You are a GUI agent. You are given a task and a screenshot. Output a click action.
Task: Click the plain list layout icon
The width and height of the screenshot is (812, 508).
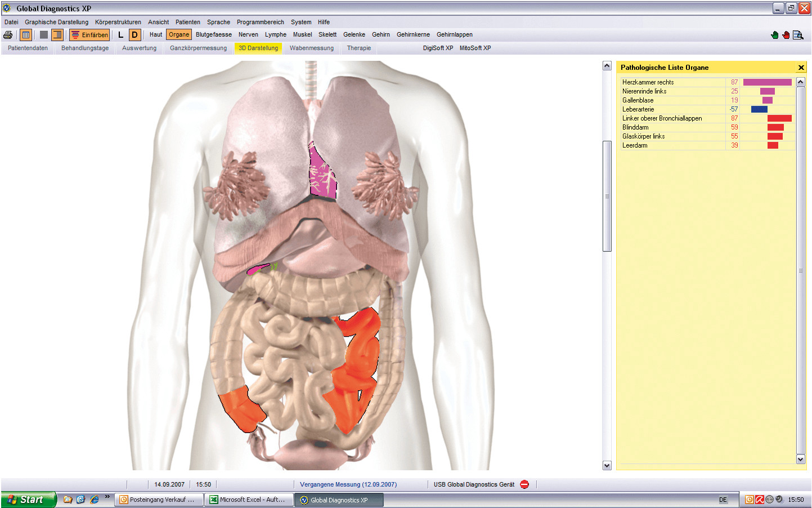(x=43, y=35)
